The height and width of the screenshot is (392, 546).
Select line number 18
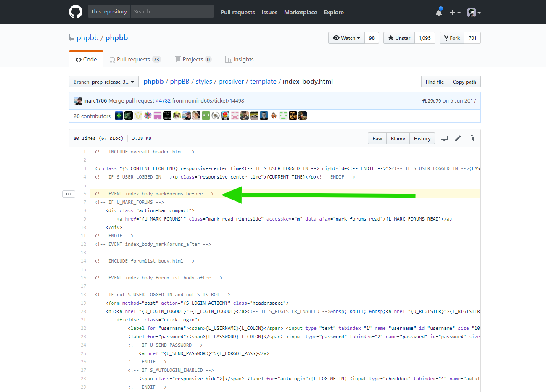83,295
